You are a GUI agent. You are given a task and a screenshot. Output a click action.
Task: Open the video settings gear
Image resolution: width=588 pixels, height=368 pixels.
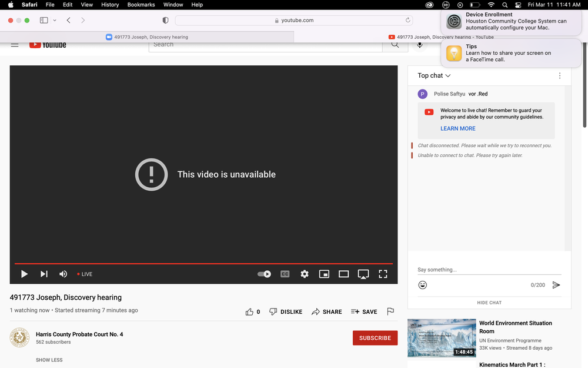click(305, 274)
